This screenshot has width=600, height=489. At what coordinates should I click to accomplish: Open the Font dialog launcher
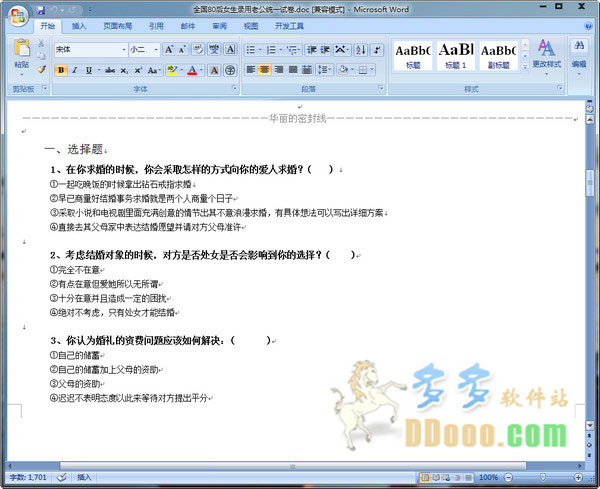[x=234, y=88]
